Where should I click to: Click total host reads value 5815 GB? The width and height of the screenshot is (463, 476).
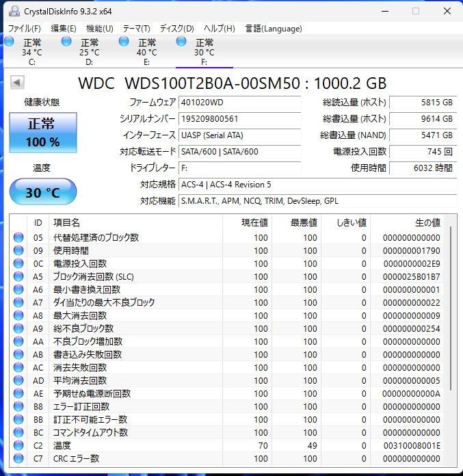point(423,103)
